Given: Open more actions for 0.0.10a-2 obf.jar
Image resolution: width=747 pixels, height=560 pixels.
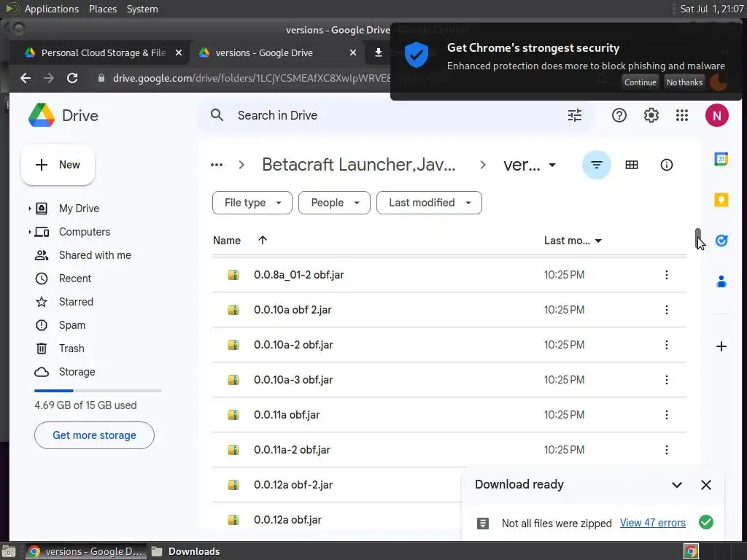Looking at the screenshot, I should pyautogui.click(x=666, y=345).
